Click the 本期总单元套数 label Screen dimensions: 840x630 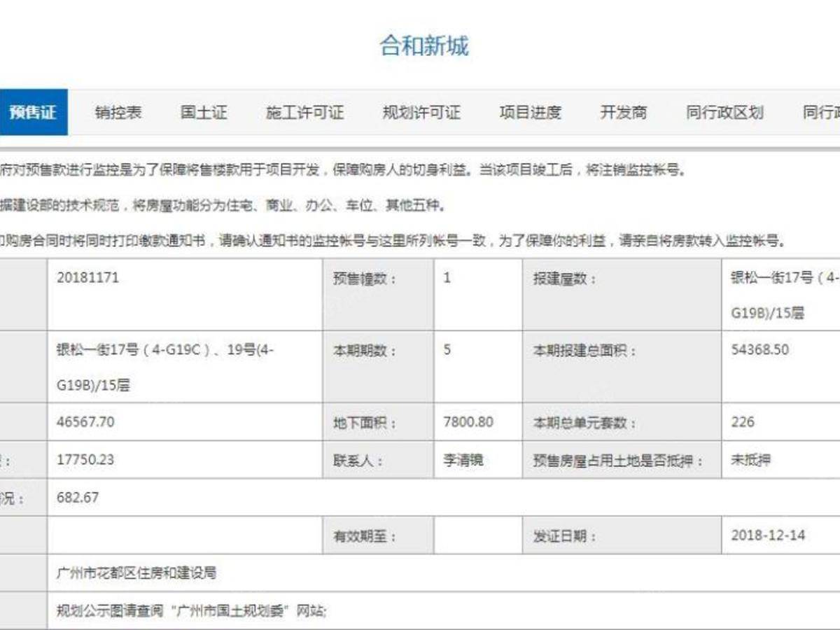pyautogui.click(x=585, y=423)
